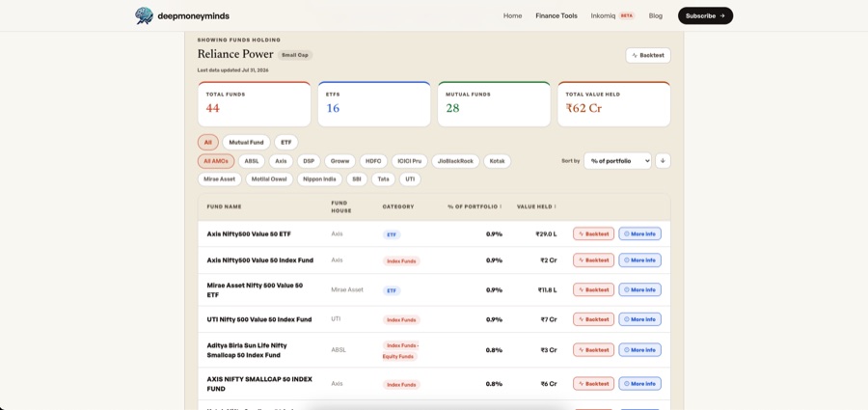The height and width of the screenshot is (410, 868).
Task: Click the ₹29.0 L value cell
Action: 546,233
